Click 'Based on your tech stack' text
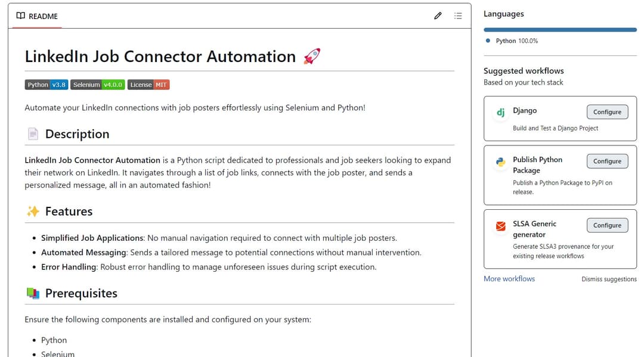This screenshot has height=357, width=644. click(524, 82)
